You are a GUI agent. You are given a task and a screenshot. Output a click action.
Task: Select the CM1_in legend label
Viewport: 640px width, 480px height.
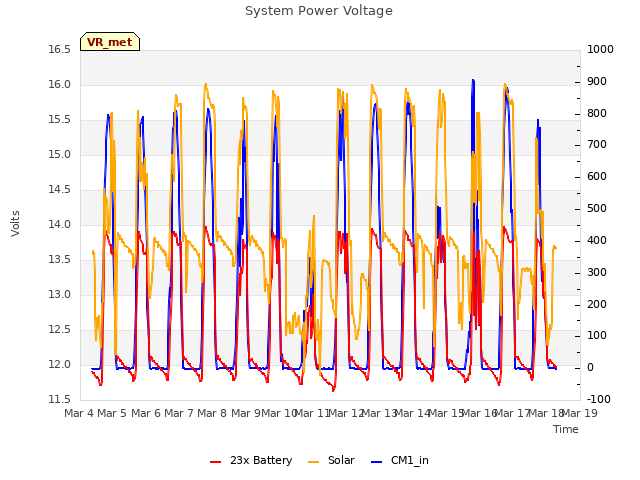point(410,460)
